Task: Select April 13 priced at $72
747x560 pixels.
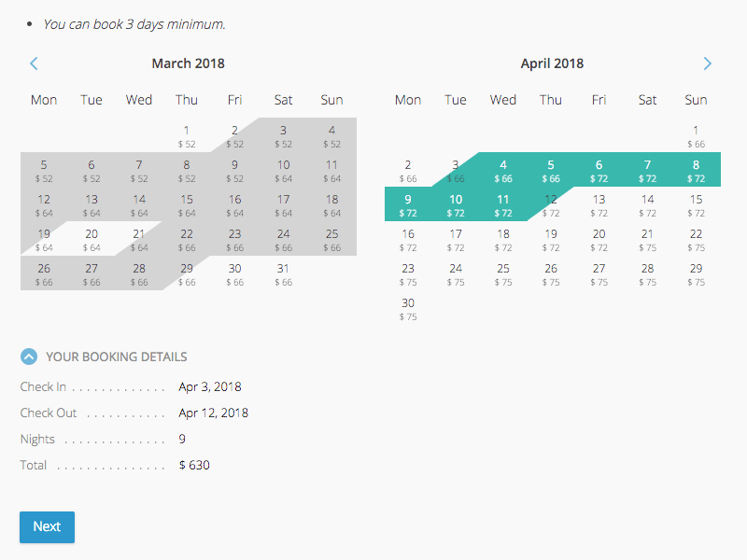Action: [x=599, y=204]
